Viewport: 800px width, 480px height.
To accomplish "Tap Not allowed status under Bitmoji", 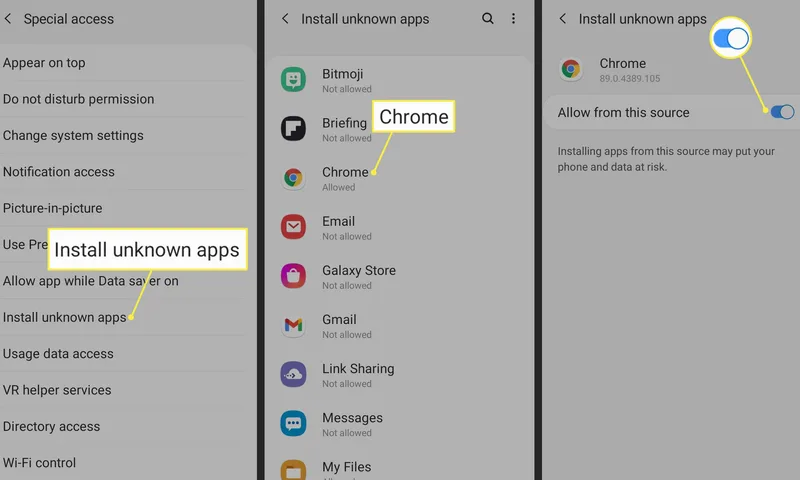I will pos(346,89).
